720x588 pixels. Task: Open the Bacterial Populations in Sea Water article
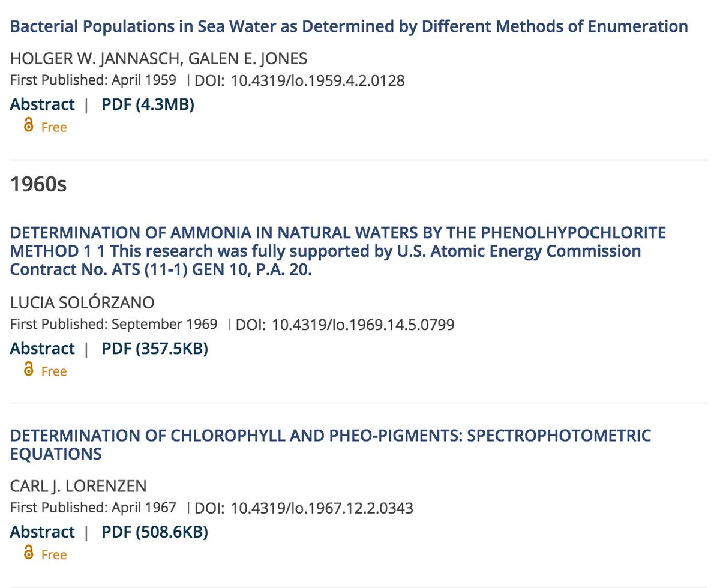point(349,26)
